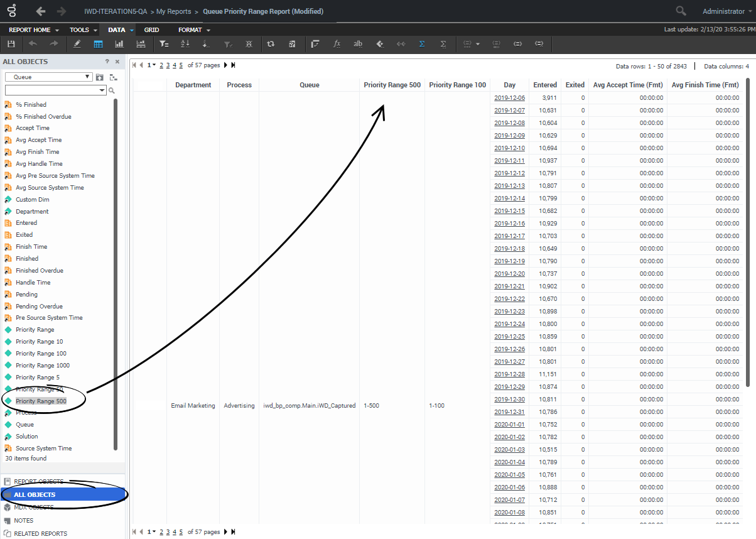Expand the Report Home menu arrow
The width and height of the screenshot is (756, 539).
[x=57, y=30]
